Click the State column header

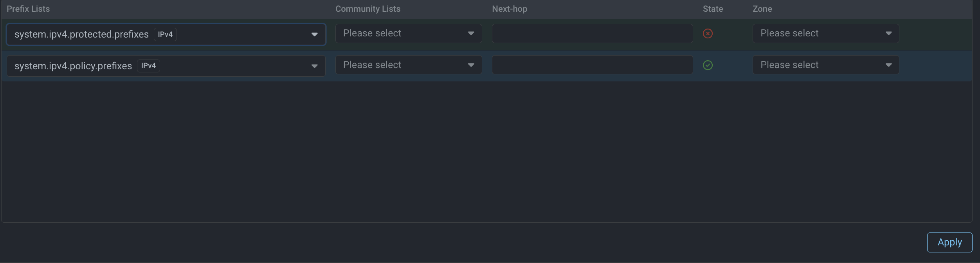click(713, 9)
